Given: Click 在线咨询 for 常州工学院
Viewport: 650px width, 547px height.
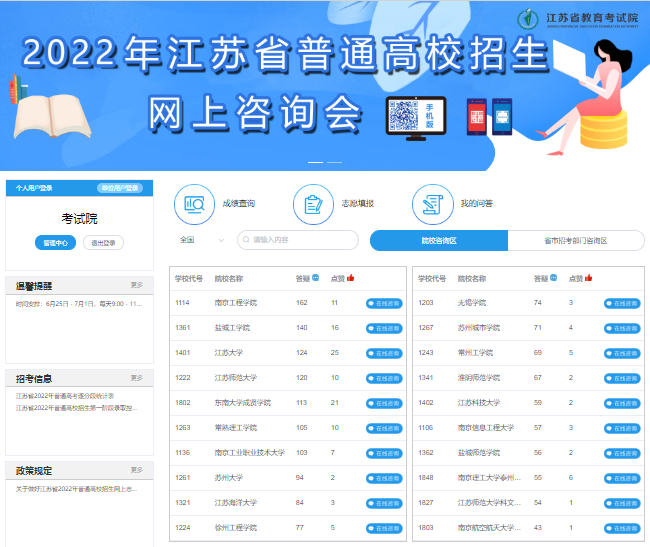Looking at the screenshot, I should [622, 353].
